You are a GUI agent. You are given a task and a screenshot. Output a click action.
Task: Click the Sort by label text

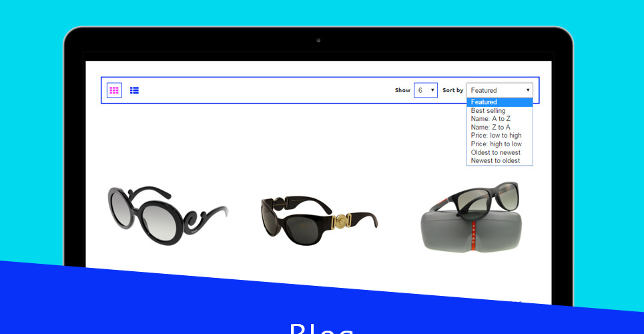(x=452, y=90)
